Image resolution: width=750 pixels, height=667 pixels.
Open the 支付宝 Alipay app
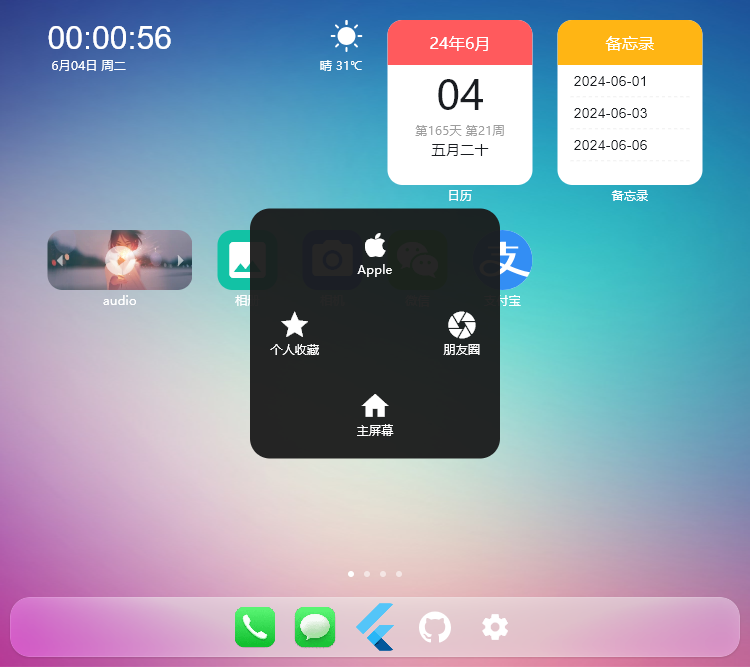point(516,260)
